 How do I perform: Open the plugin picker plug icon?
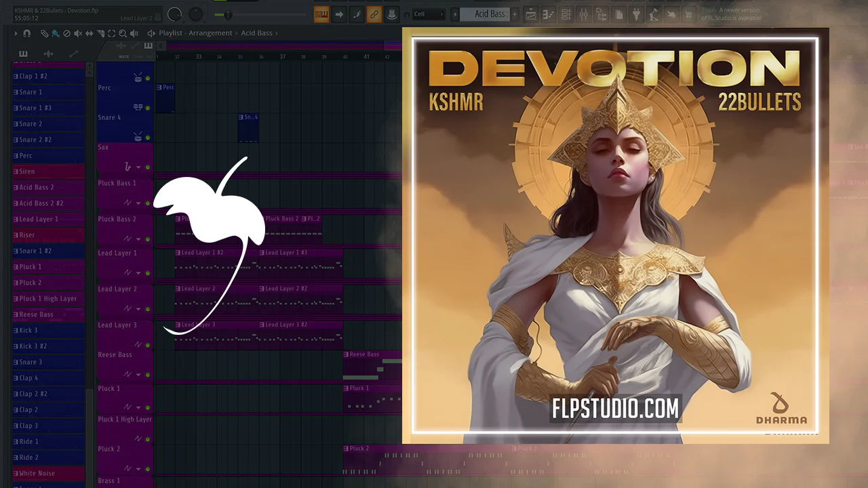pyautogui.click(x=636, y=14)
